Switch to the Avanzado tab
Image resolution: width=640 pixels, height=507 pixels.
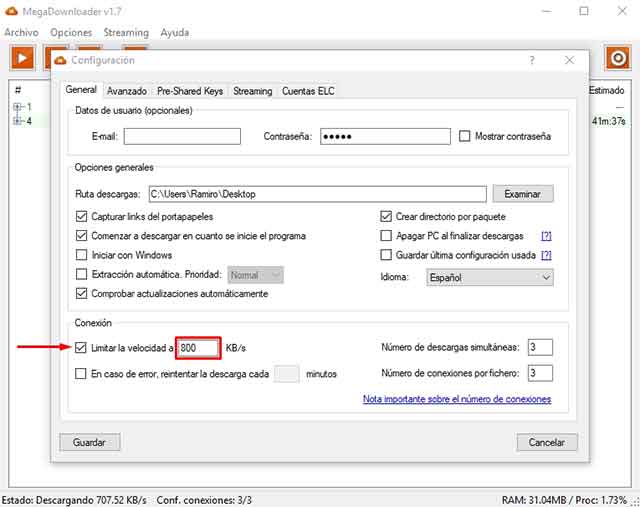click(x=127, y=91)
